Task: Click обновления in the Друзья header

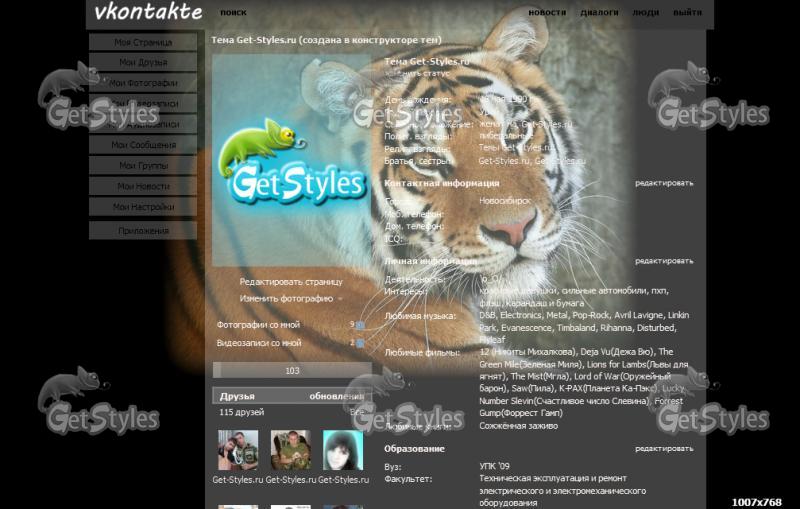Action: pyautogui.click(x=336, y=396)
